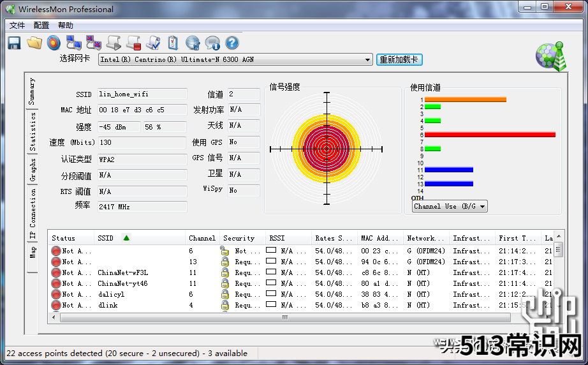Click the padlock icon in the ChinaNet-wF3L row
The image size is (588, 365).
225,272
